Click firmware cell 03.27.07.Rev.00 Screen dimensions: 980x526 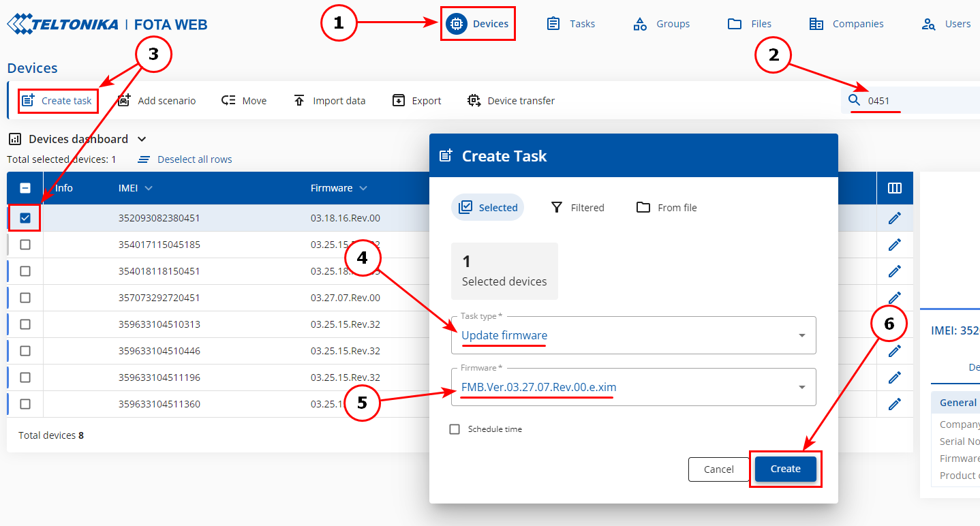pos(346,298)
